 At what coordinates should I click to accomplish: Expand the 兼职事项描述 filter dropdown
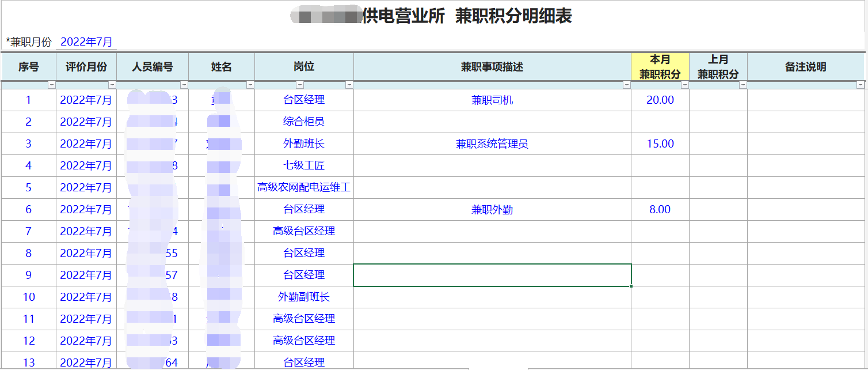pos(627,85)
